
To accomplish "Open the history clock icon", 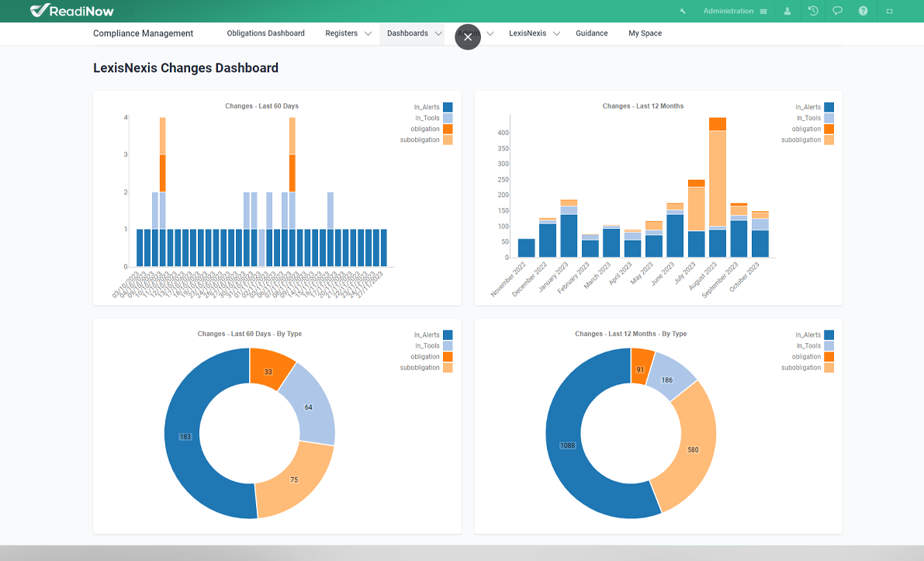I will 813,11.
